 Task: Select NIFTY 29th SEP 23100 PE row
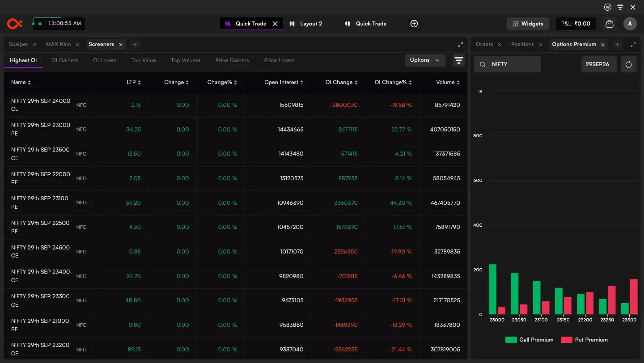pos(235,203)
